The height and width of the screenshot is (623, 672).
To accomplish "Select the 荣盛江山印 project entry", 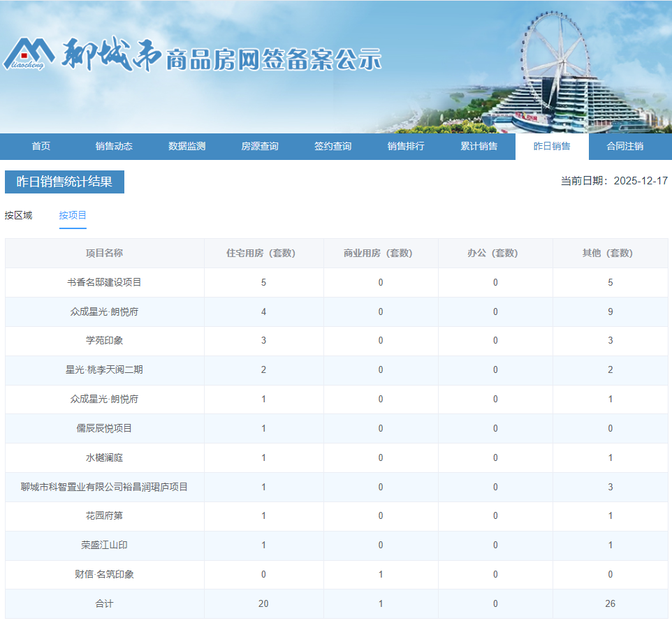I will (103, 545).
